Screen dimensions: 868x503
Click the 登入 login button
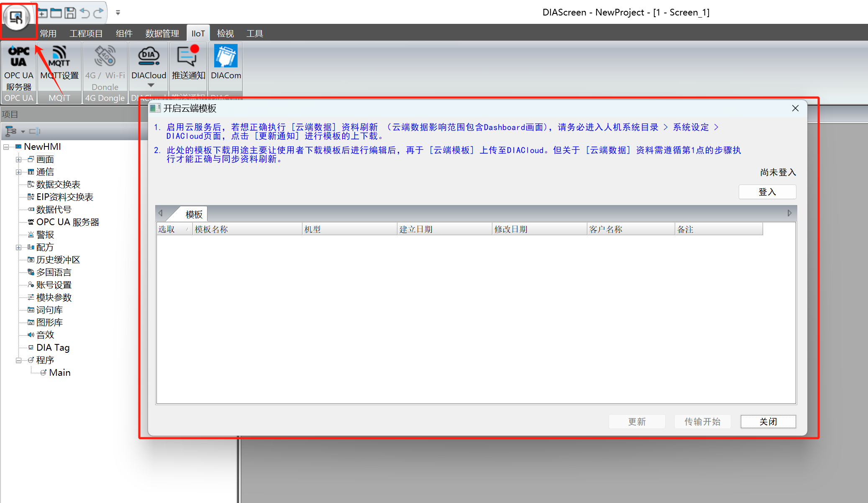pyautogui.click(x=767, y=192)
